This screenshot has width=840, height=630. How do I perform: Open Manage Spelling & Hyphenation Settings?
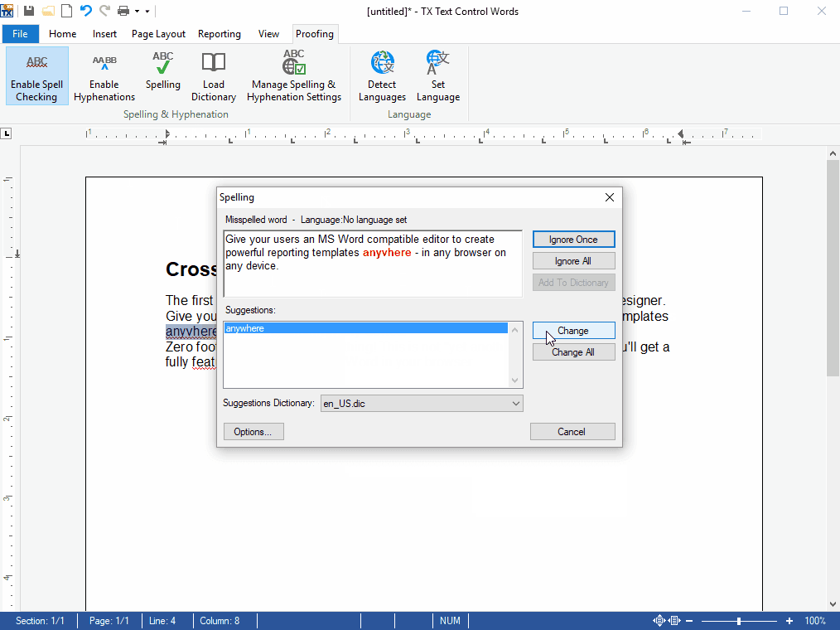pos(294,75)
